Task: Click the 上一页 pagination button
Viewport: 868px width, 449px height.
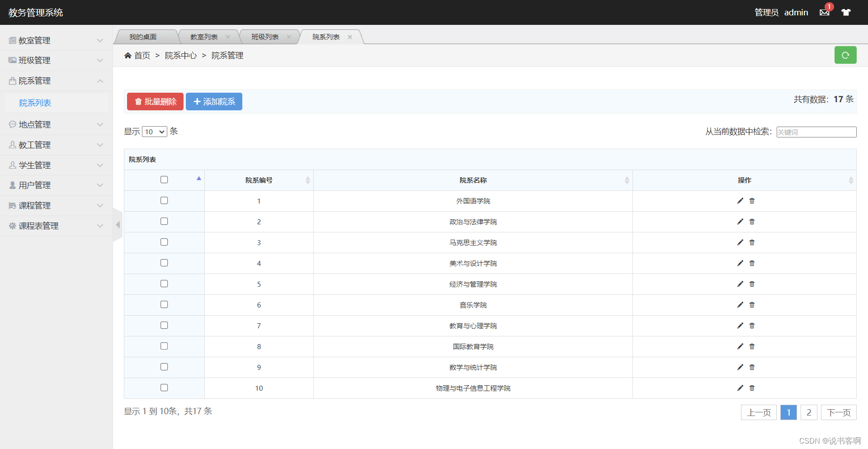Action: [x=759, y=412]
